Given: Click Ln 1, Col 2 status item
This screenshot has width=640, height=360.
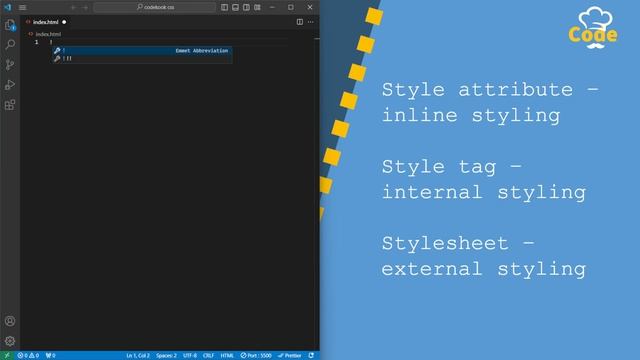Looking at the screenshot, I should point(138,356).
